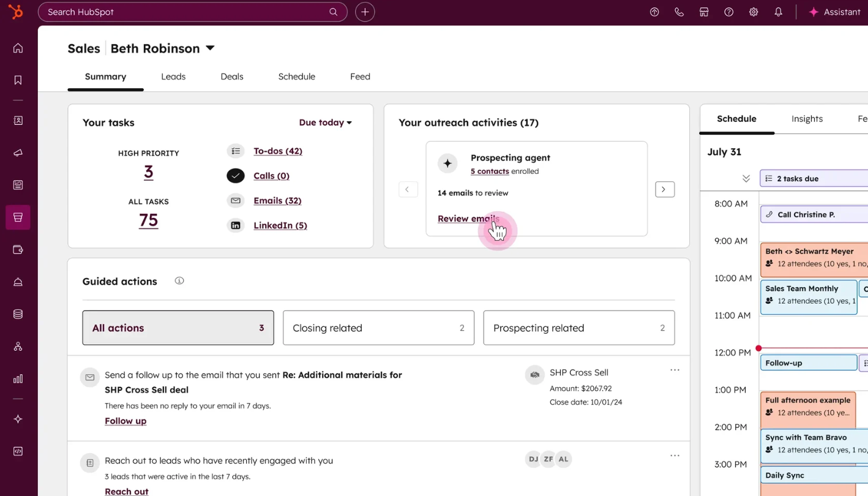Screen dimensions: 868x496
Task: Open the Beth Robinson user dropdown
Action: 162,48
